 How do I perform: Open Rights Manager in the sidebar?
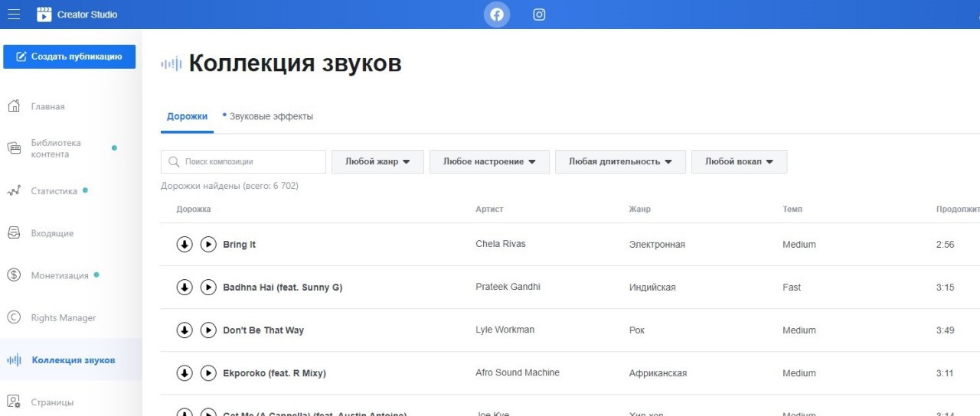[x=64, y=318]
